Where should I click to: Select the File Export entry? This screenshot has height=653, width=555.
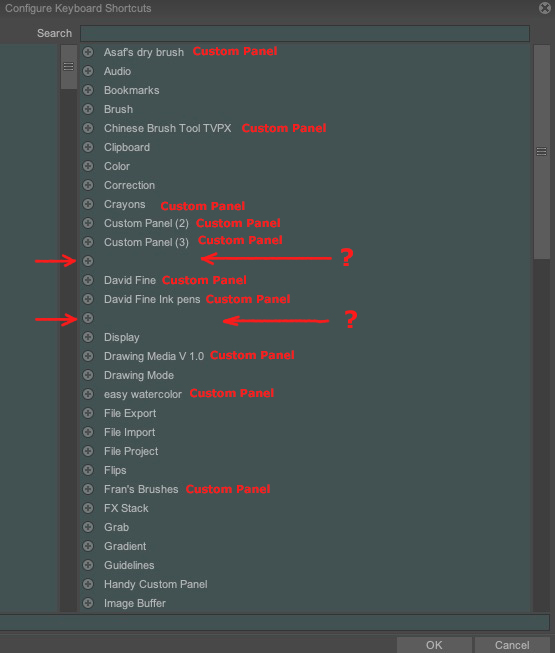pos(130,413)
